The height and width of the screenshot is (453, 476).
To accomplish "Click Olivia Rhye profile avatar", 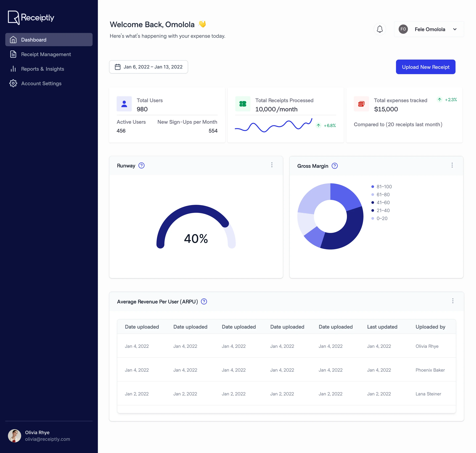I will (x=15, y=436).
